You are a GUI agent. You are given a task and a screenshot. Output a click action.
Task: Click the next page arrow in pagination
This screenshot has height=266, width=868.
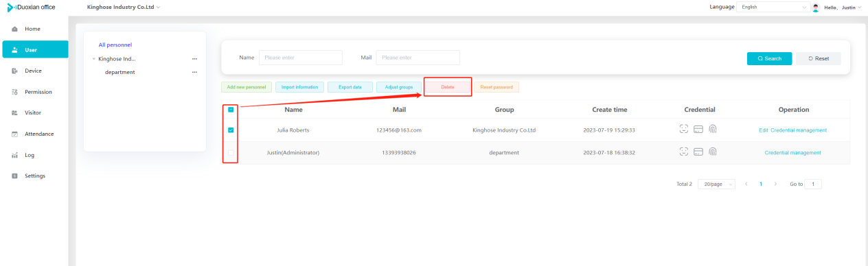(x=775, y=184)
